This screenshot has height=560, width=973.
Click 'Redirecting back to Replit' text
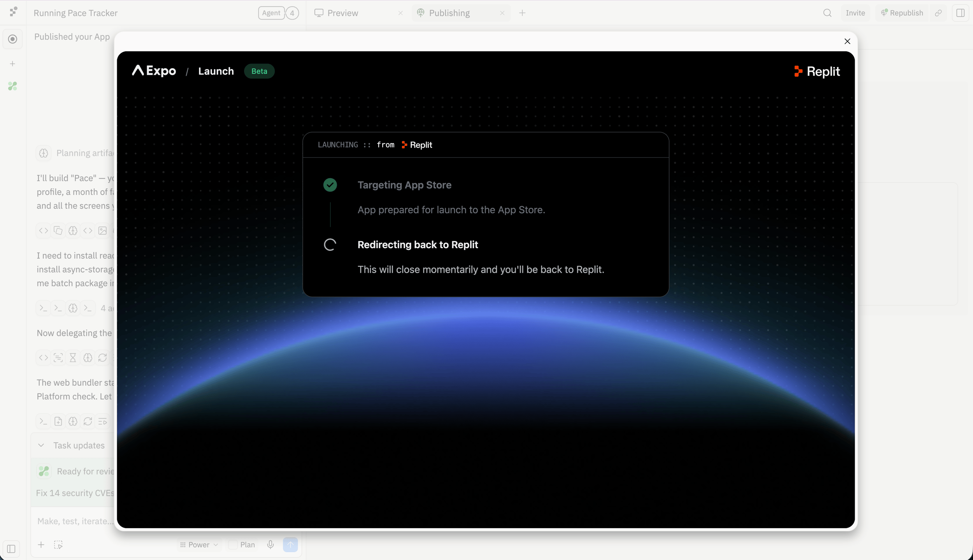[418, 244]
